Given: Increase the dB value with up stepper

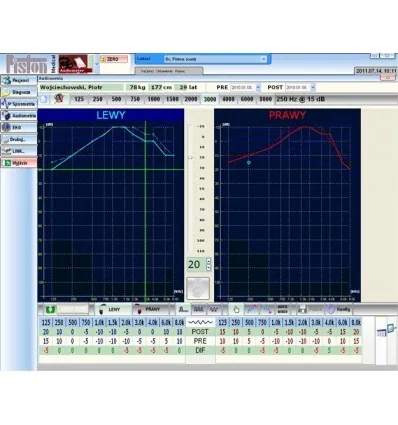Looking at the screenshot, I should tap(209, 261).
